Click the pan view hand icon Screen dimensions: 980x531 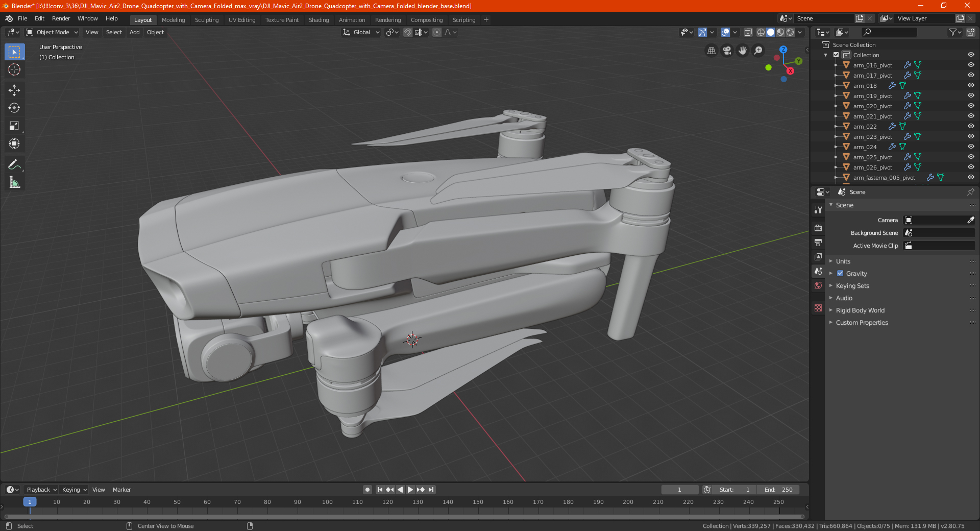743,51
